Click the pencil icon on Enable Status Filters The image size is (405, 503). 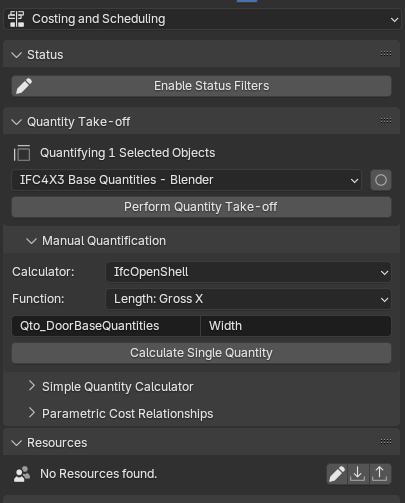[24, 86]
